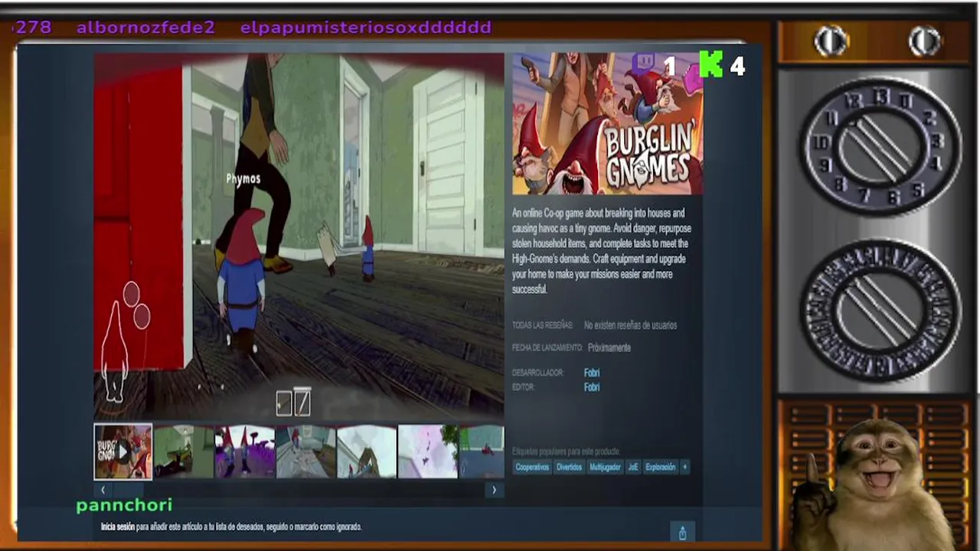Screen dimensions: 980x551
Task: Click the elpapumisteriosoxdddddd ticker name
Action: [x=366, y=28]
